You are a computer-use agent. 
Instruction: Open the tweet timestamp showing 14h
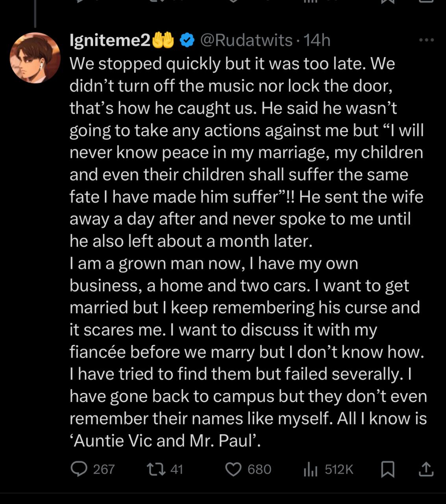[x=315, y=39]
